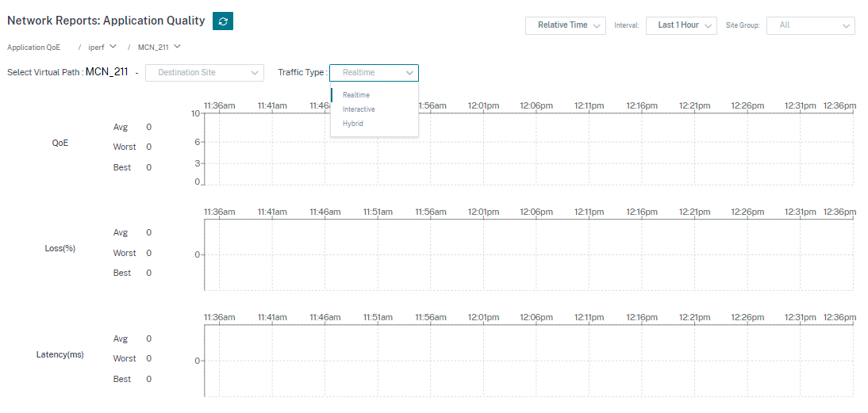
Task: Open the Destination Site dropdown
Action: [x=204, y=72]
